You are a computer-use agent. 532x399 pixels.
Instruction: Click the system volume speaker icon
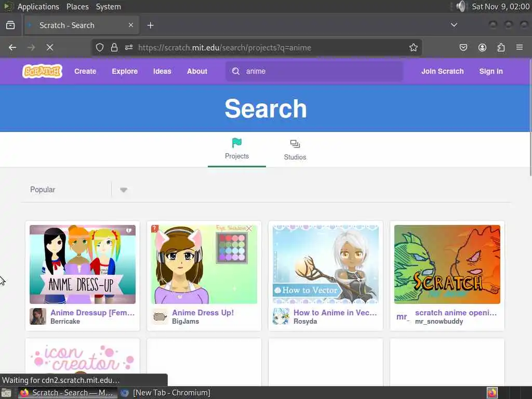tap(461, 6)
